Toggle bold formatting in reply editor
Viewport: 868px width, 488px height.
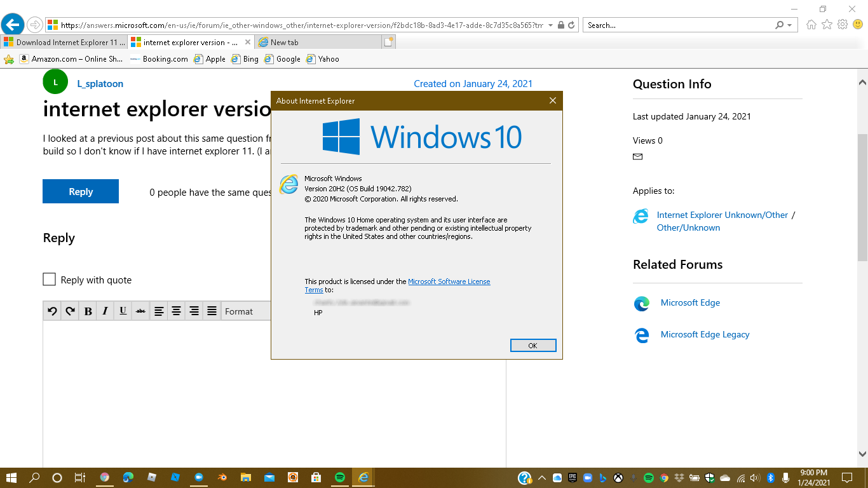point(88,311)
